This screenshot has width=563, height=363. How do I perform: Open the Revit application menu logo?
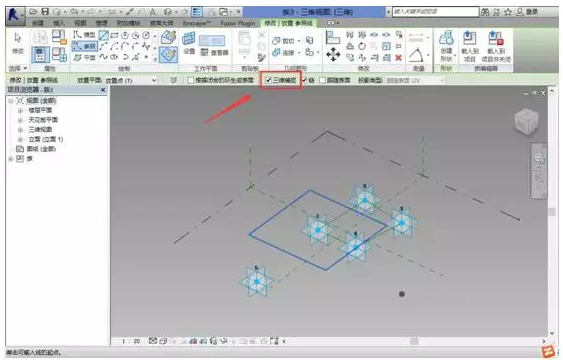click(x=14, y=15)
